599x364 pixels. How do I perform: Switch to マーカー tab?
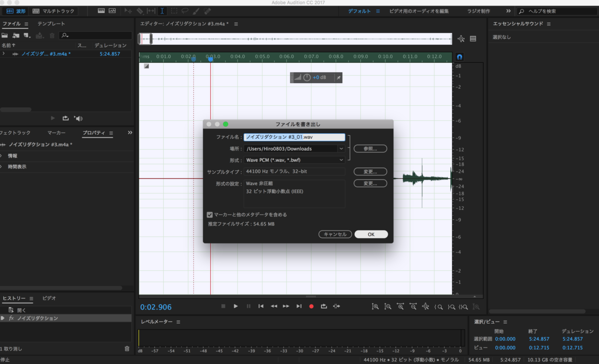[x=56, y=133]
